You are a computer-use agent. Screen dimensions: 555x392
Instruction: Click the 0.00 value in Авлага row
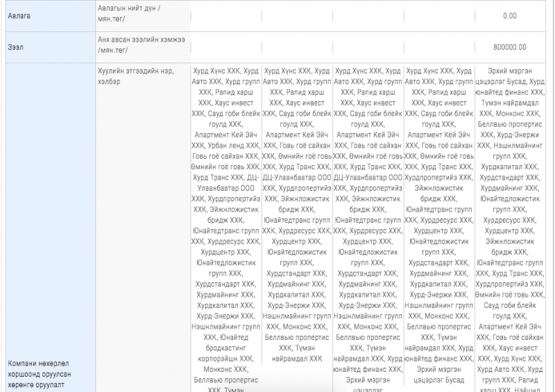[510, 15]
